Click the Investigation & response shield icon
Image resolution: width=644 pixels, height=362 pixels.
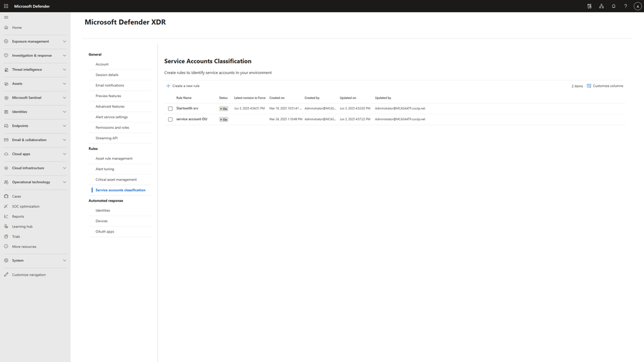[6, 55]
